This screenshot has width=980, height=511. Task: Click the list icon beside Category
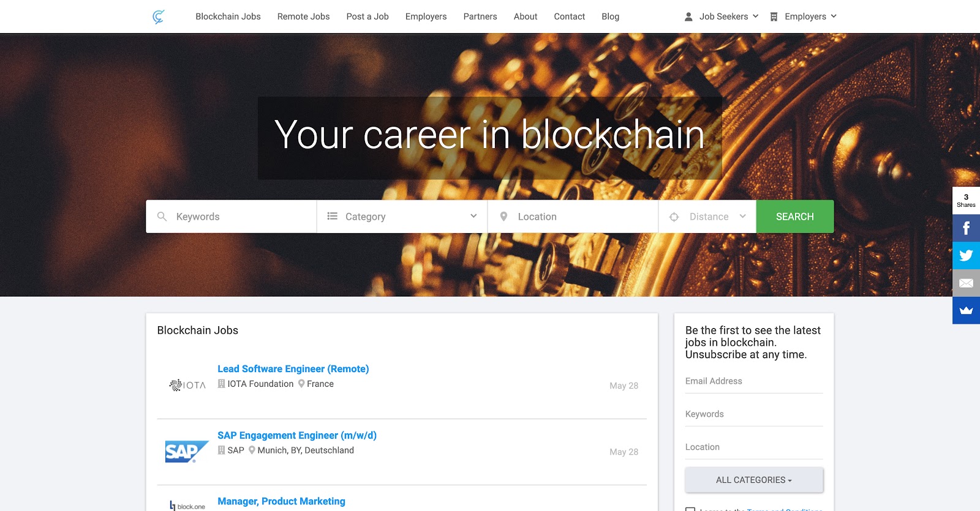point(333,216)
